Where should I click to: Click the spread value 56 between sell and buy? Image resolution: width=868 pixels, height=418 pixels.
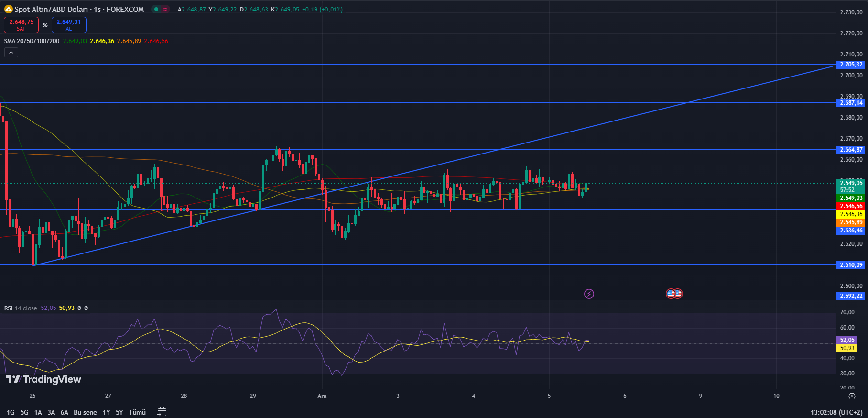45,25
